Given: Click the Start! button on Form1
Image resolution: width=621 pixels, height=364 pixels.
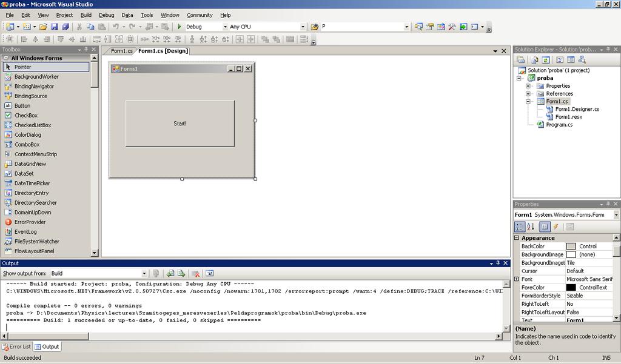Looking at the screenshot, I should coord(180,124).
